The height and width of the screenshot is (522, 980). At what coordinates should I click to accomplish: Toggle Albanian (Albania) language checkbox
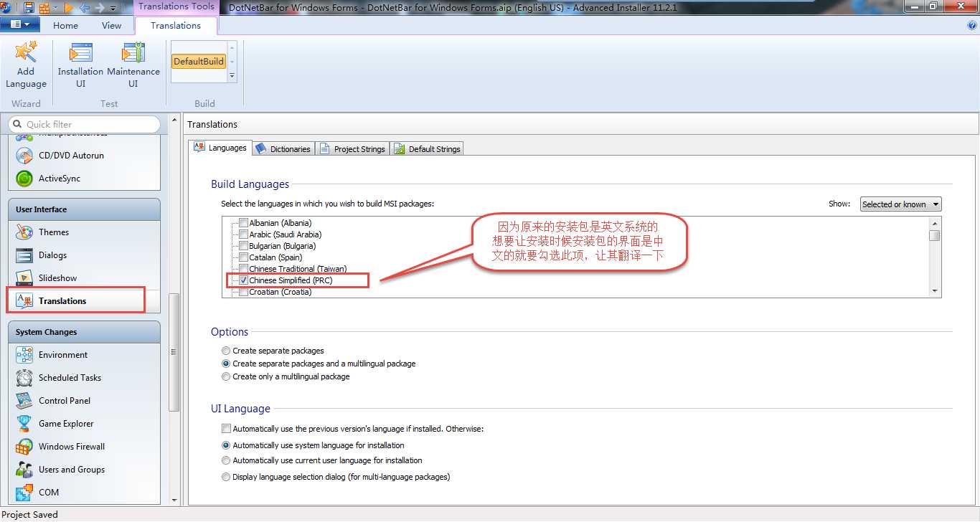coord(244,223)
